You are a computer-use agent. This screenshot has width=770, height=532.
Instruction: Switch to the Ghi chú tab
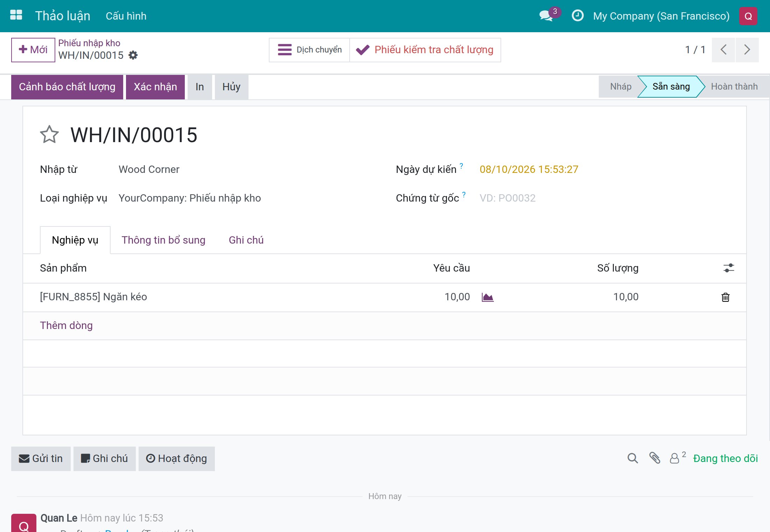pos(246,240)
